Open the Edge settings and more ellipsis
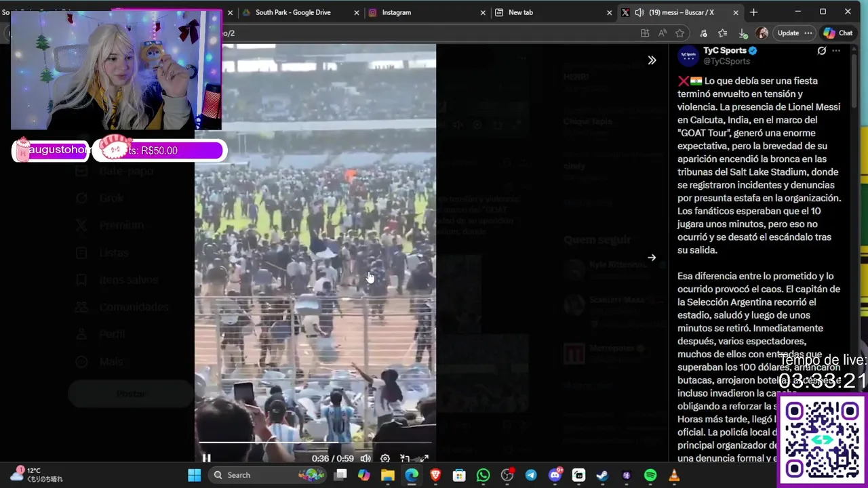This screenshot has width=868, height=488. (808, 33)
